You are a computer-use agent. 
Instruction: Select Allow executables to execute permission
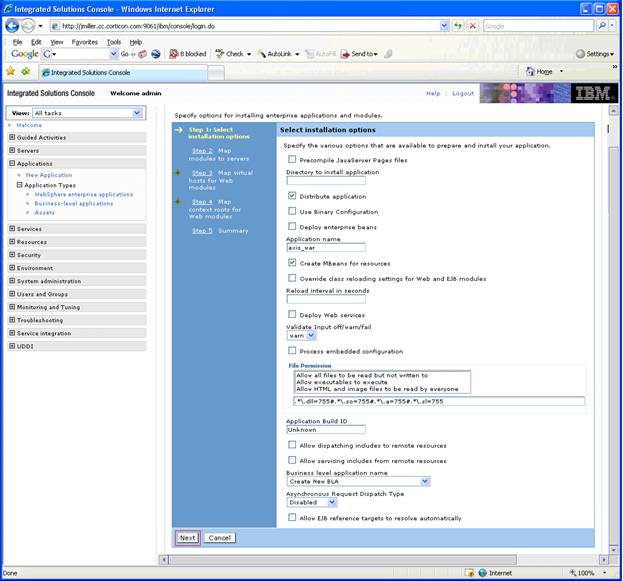(342, 382)
